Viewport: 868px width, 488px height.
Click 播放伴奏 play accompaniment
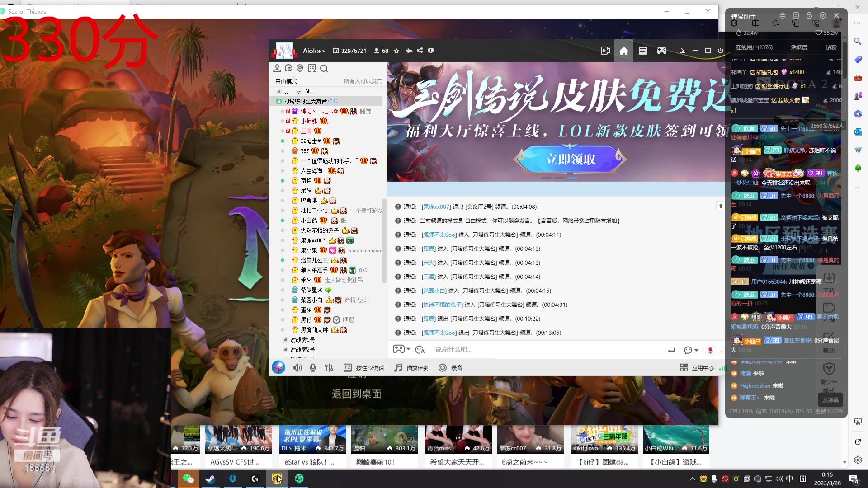pos(411,368)
